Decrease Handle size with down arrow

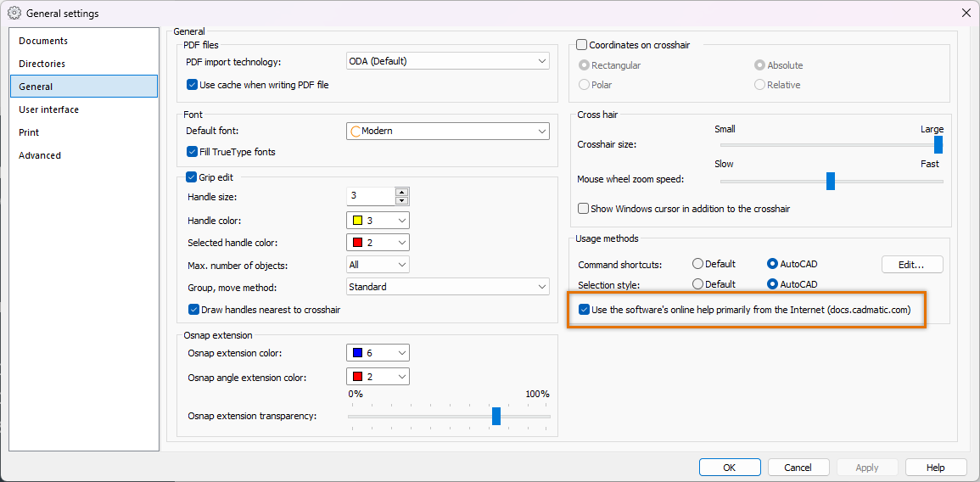tap(401, 201)
